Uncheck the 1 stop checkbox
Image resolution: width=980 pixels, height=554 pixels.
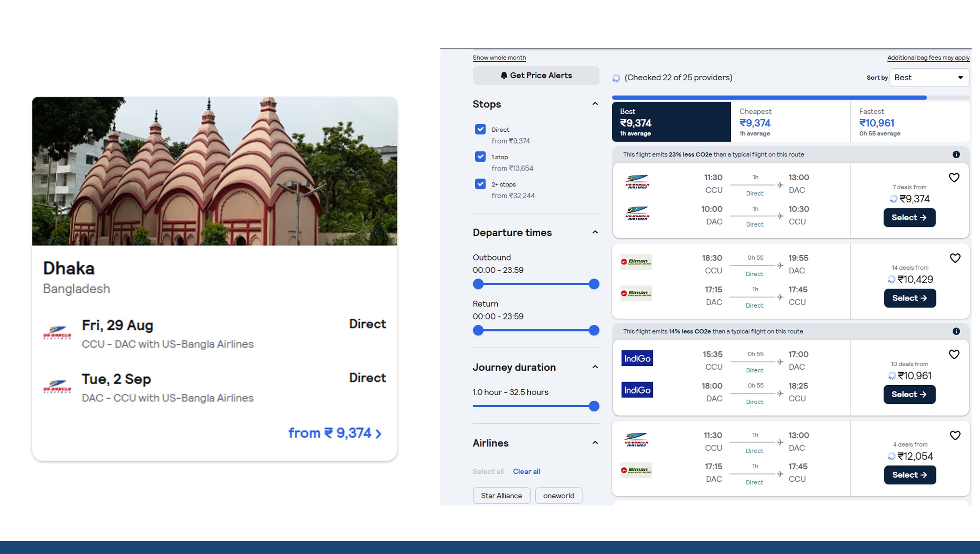(480, 156)
